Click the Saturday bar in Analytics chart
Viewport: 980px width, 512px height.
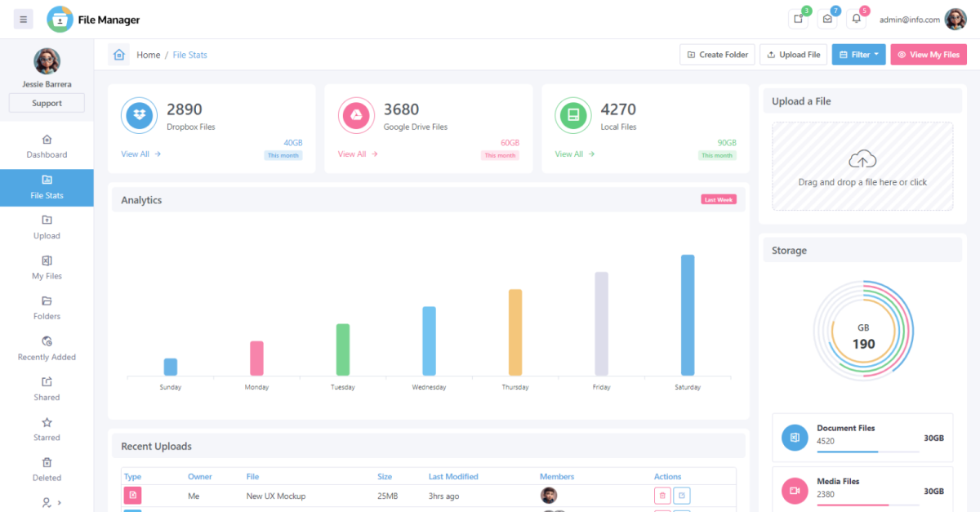pyautogui.click(x=688, y=315)
